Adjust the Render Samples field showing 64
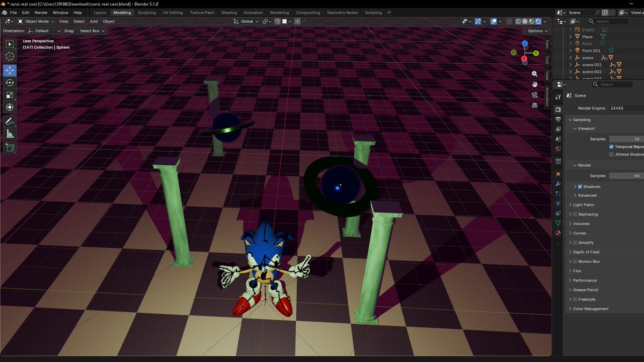Viewport: 644px width, 362px height. tap(627, 176)
